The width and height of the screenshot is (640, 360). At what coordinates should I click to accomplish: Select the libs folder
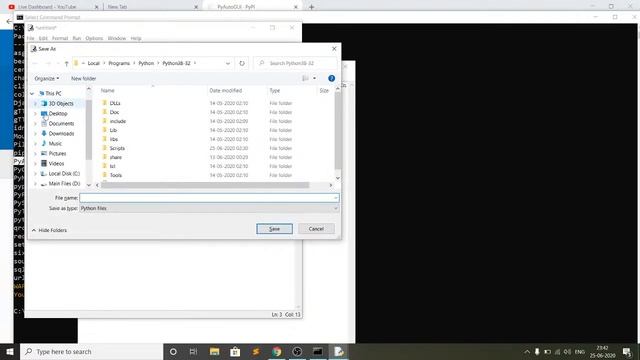click(x=113, y=139)
